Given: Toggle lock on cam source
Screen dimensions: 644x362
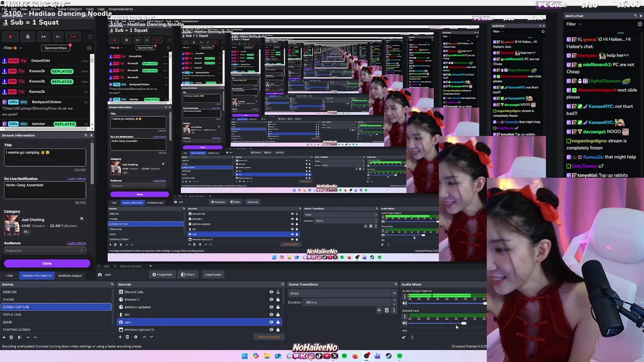Looking at the screenshot, I should click(278, 322).
